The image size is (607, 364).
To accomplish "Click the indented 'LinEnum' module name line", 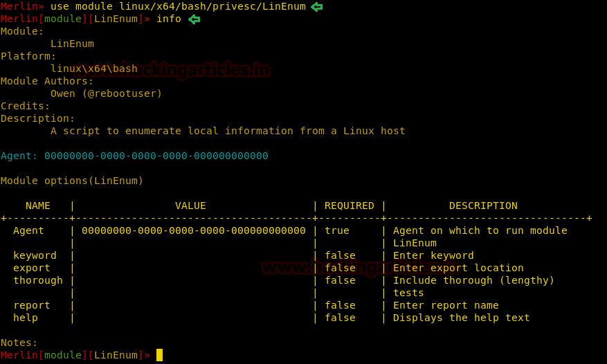I will point(73,44).
